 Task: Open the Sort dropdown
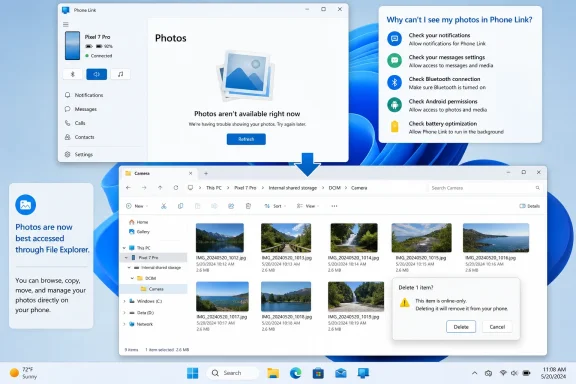[275, 206]
